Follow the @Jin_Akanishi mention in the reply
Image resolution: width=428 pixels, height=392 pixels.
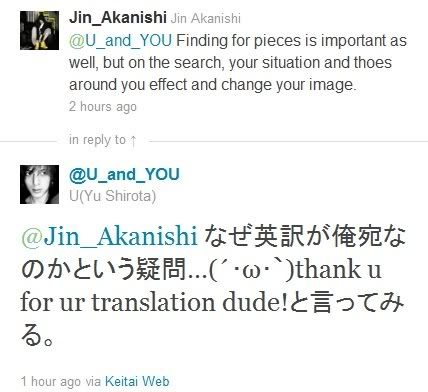click(109, 237)
